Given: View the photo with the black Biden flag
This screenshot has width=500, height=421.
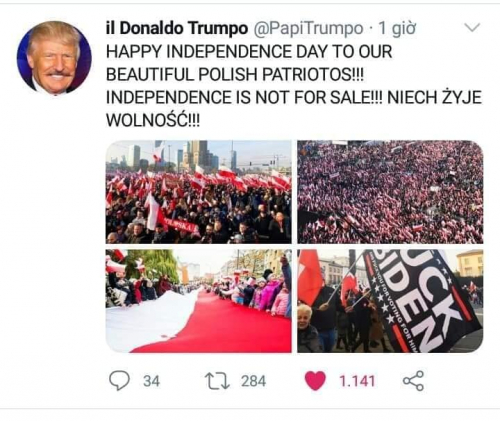Looking at the screenshot, I should (x=390, y=301).
